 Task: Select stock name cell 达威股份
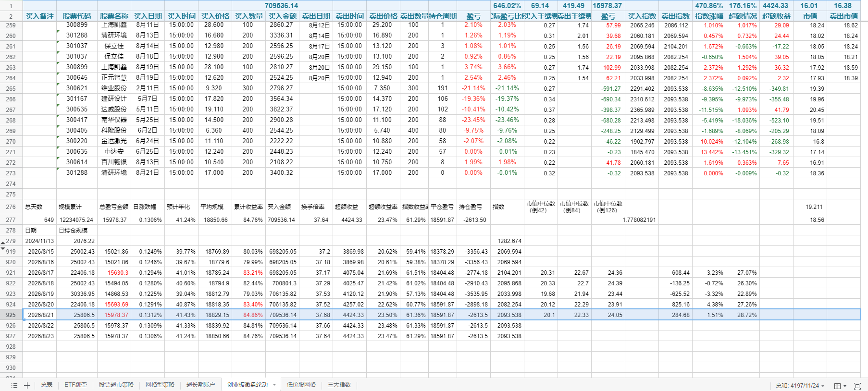114,110
